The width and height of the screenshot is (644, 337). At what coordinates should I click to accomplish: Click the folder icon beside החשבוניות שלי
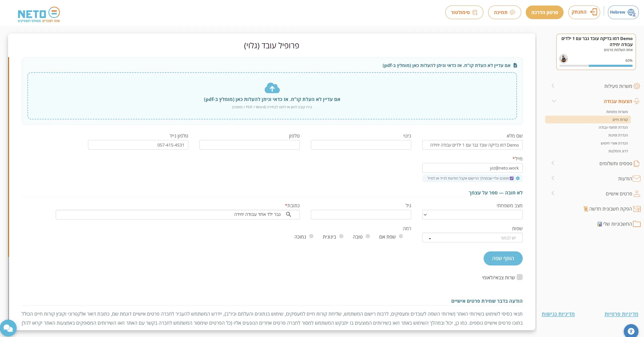(637, 224)
